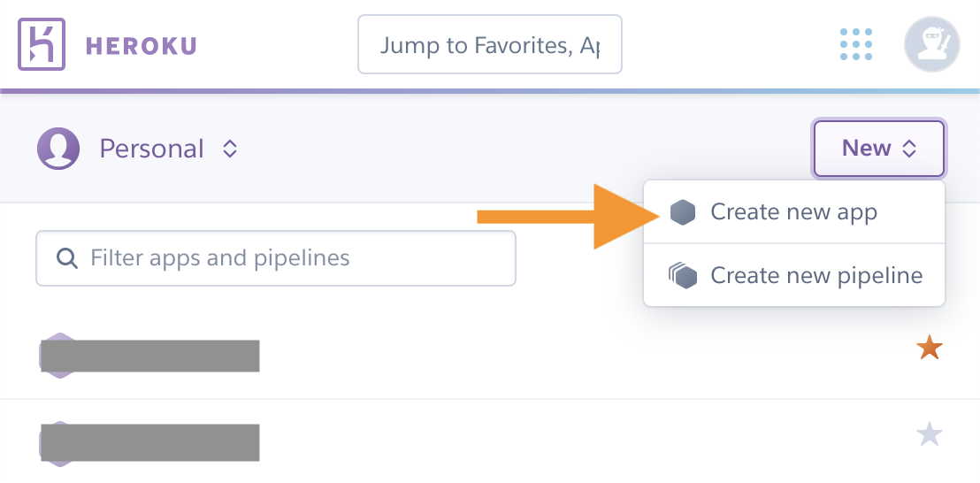Screen dimensions: 980x483
Task: Favorite the second app with gray star
Action: pyautogui.click(x=929, y=434)
